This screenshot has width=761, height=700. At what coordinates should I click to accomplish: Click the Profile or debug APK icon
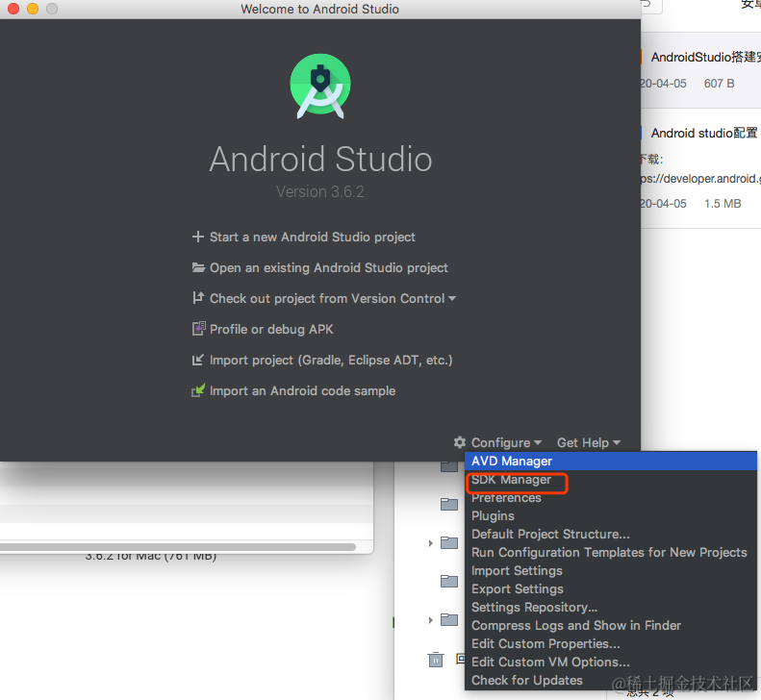pos(198,329)
